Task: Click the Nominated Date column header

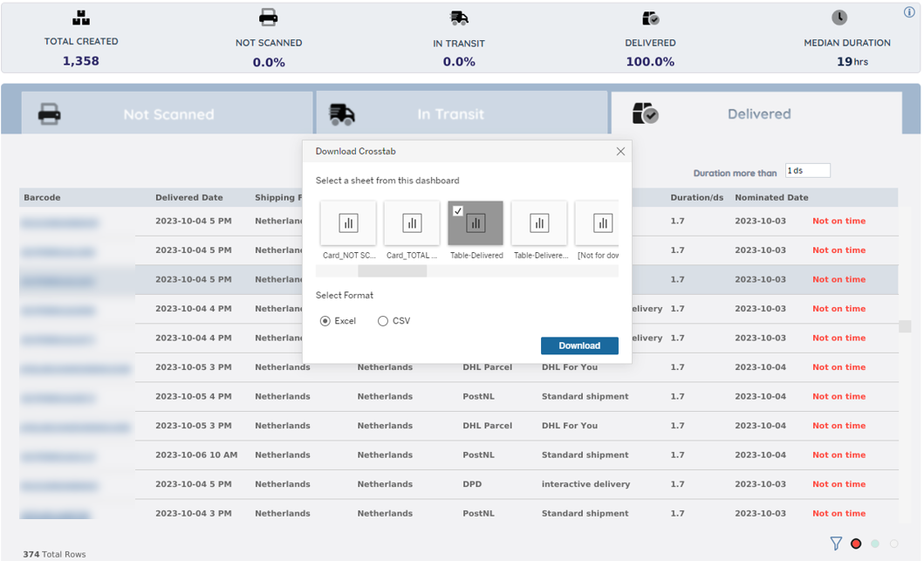Action: tap(771, 197)
